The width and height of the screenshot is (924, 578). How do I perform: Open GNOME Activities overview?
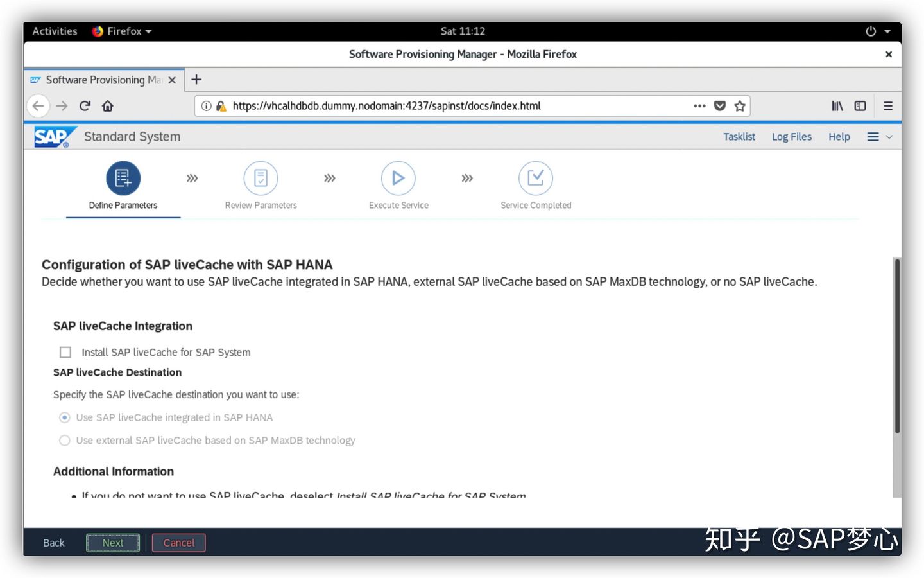55,31
